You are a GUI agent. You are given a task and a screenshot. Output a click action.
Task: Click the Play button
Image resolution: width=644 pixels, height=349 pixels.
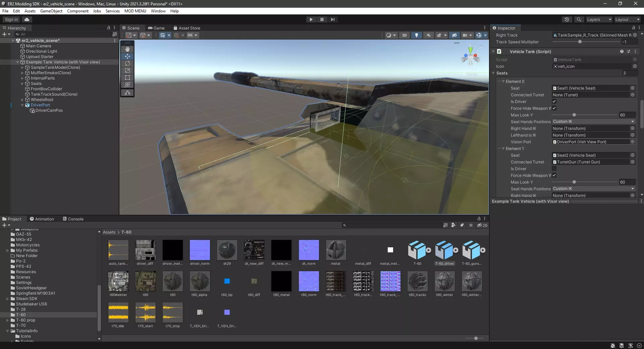pos(311,19)
